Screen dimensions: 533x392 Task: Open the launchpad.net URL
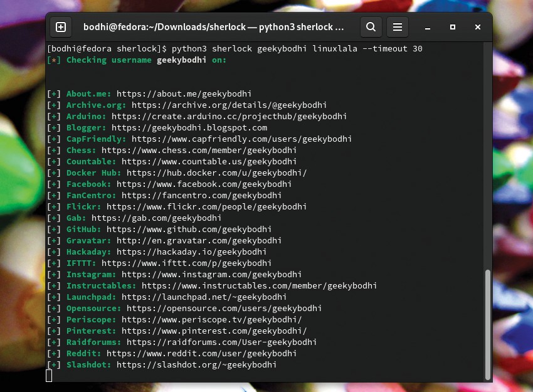[x=204, y=297]
